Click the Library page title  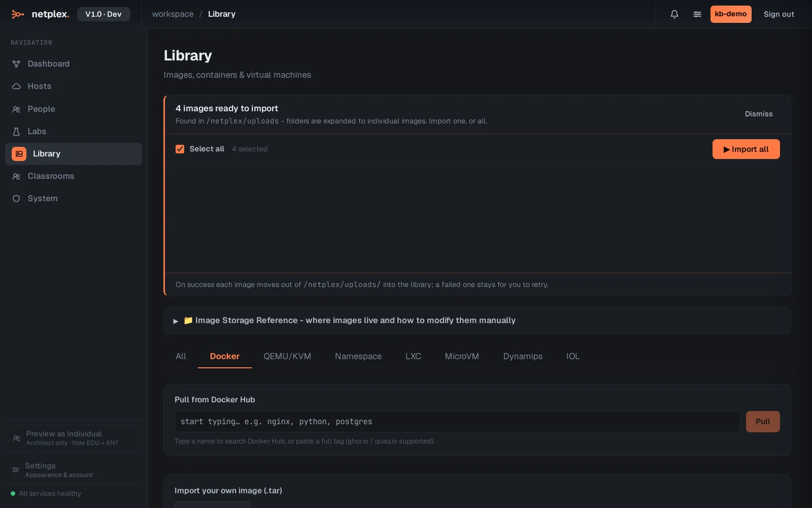click(188, 55)
